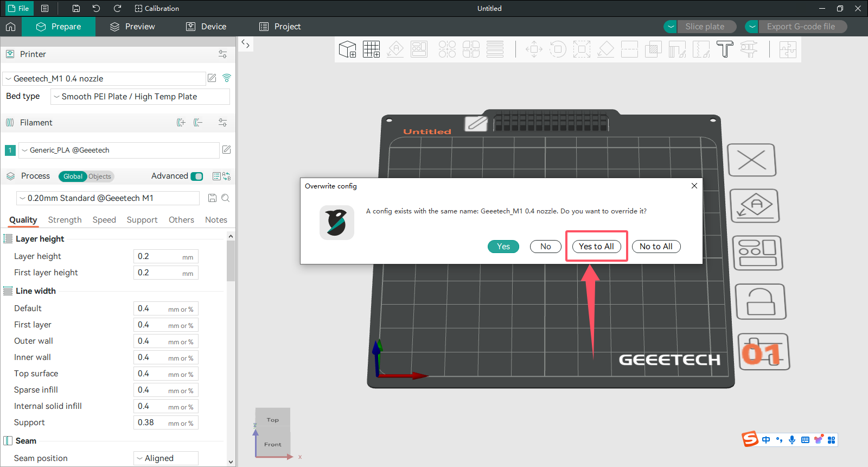Screen dimensions: 868x467
Task: Toggle the Advanced mode switch
Action: click(197, 176)
